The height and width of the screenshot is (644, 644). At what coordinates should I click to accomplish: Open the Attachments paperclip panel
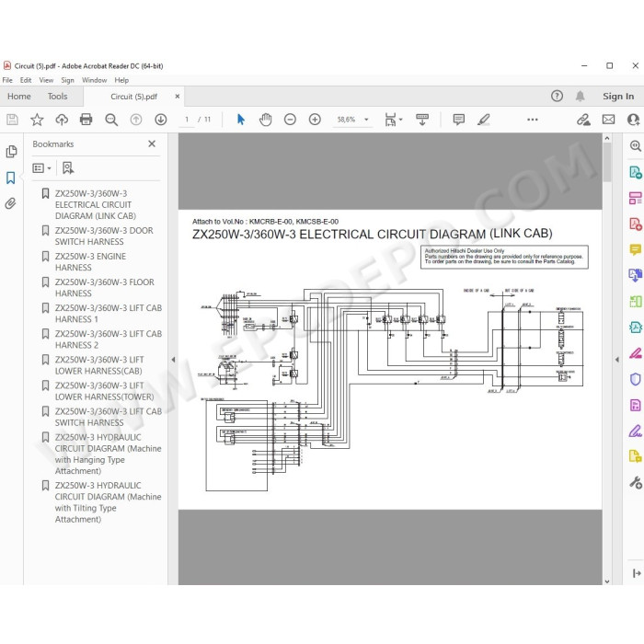[11, 203]
